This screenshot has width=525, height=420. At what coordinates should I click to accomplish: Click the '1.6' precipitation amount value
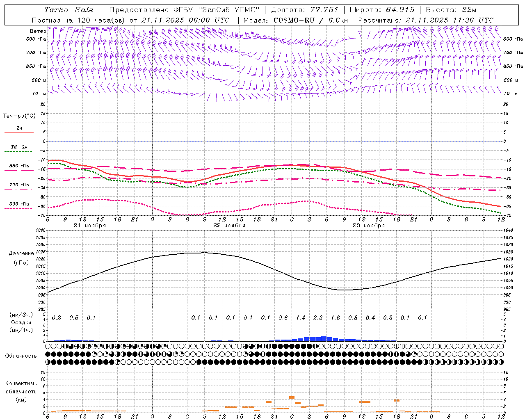tap(336, 317)
